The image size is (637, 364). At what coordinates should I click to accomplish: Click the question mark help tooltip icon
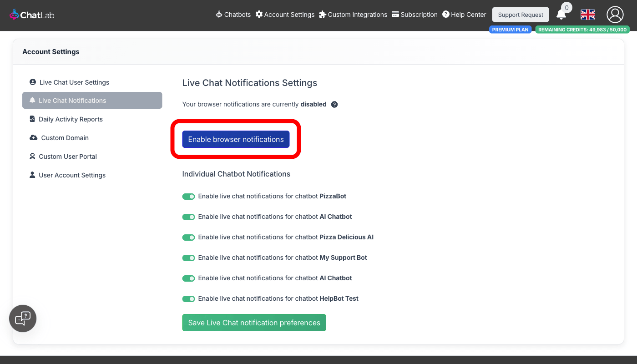click(x=334, y=105)
